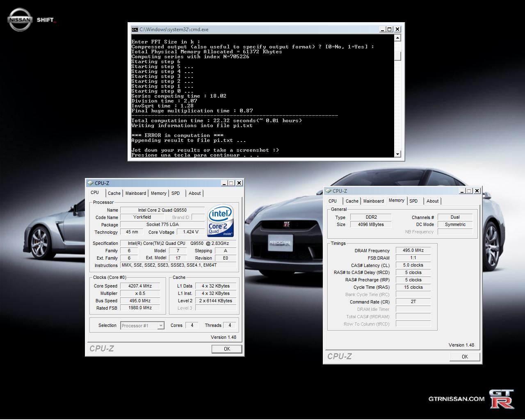Select CPU tab in left CPU-Z window

pos(95,192)
